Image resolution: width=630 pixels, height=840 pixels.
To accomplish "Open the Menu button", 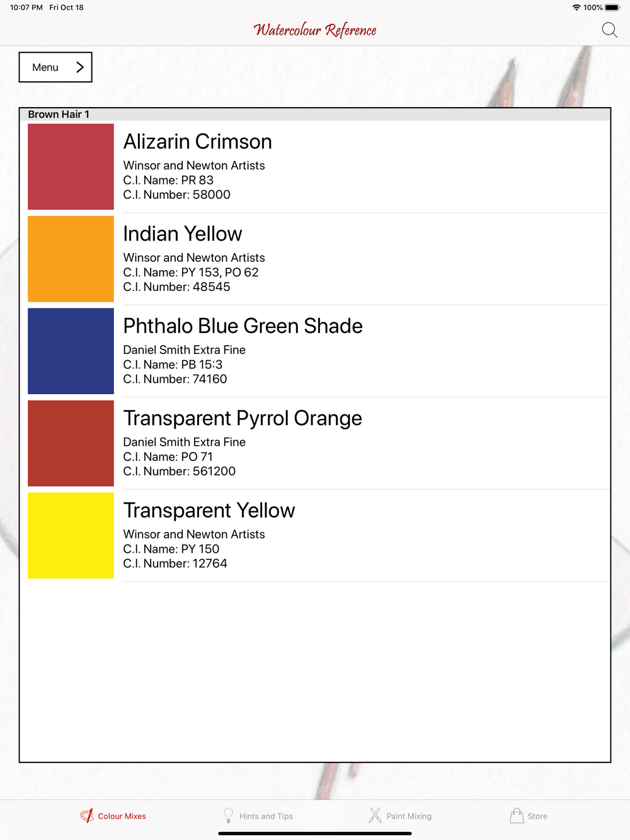I will click(55, 67).
